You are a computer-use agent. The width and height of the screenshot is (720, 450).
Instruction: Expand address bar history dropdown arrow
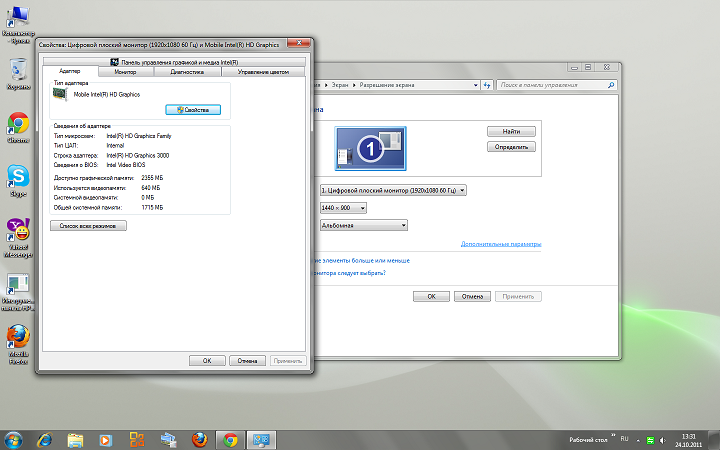click(476, 85)
